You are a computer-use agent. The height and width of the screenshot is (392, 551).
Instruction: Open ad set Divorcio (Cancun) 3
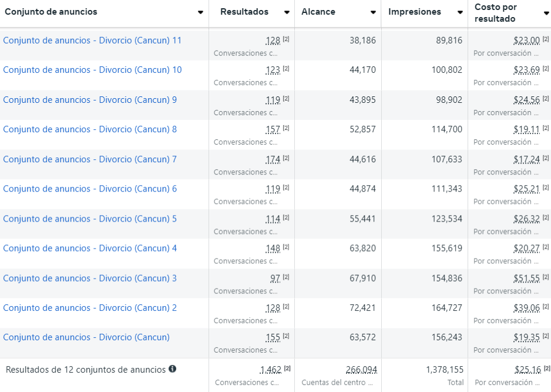90,278
